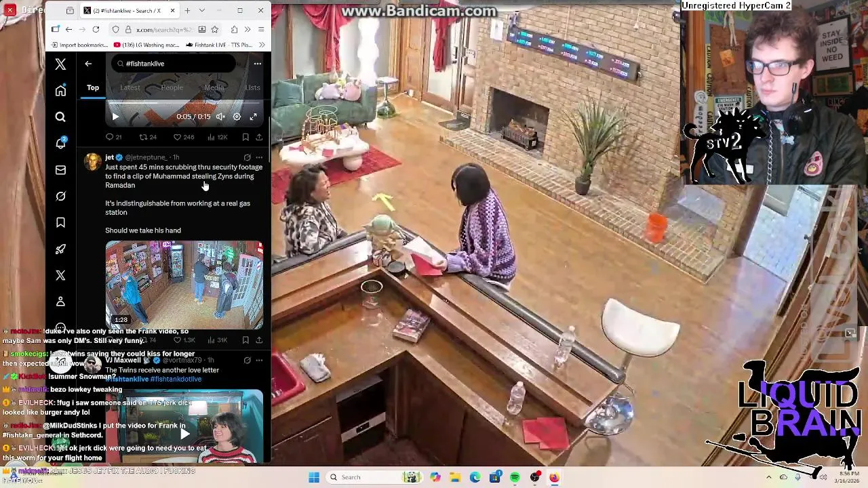The width and height of the screenshot is (868, 488).
Task: Open search options three-dot menu
Action: 258,64
